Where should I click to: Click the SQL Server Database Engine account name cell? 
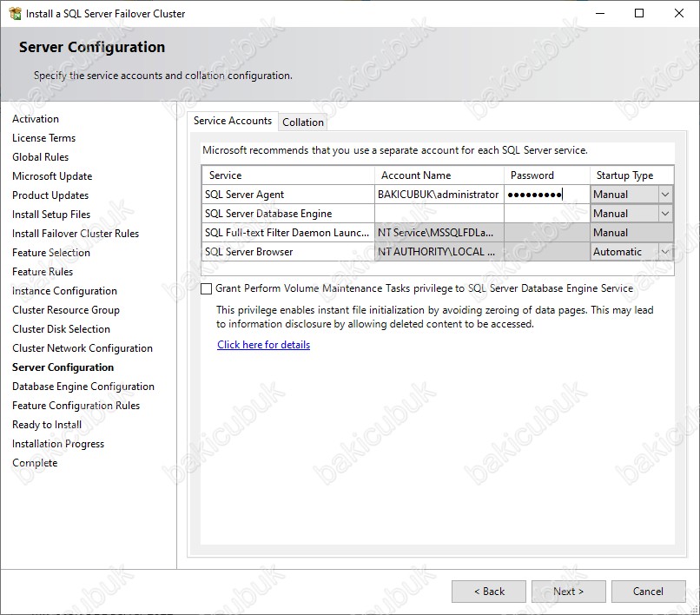[439, 214]
